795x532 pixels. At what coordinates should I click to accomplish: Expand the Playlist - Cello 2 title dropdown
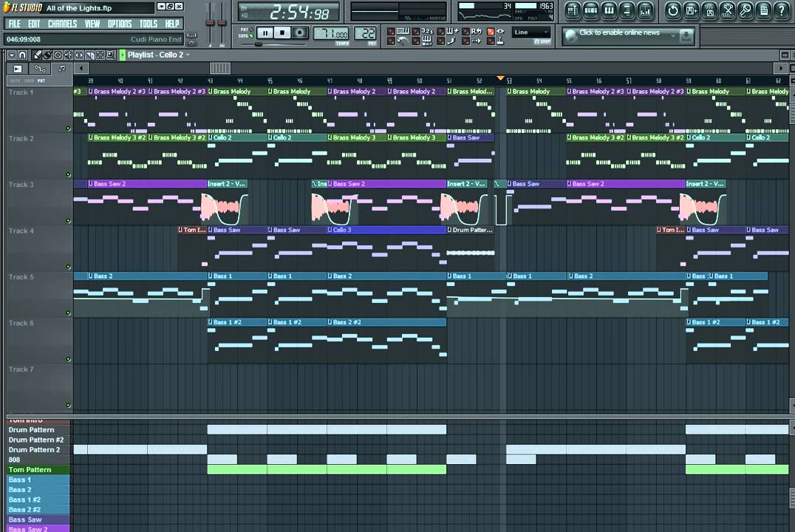click(x=188, y=55)
